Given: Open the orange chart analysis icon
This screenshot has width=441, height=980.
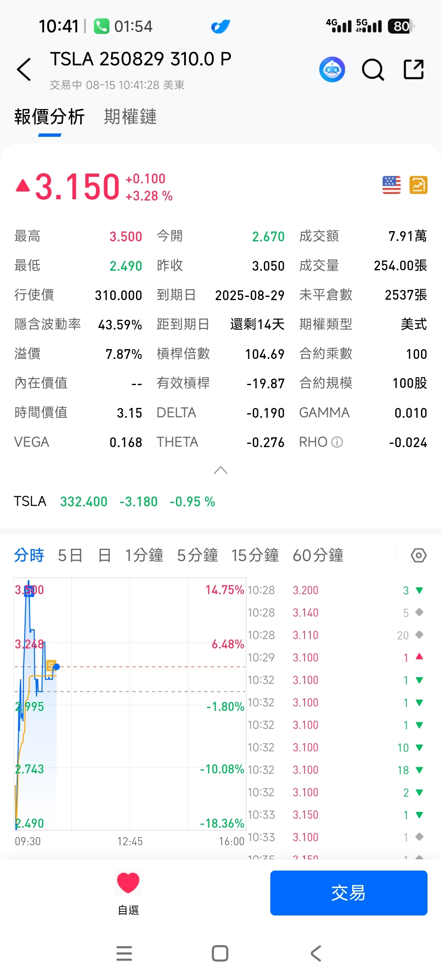Looking at the screenshot, I should click(419, 185).
